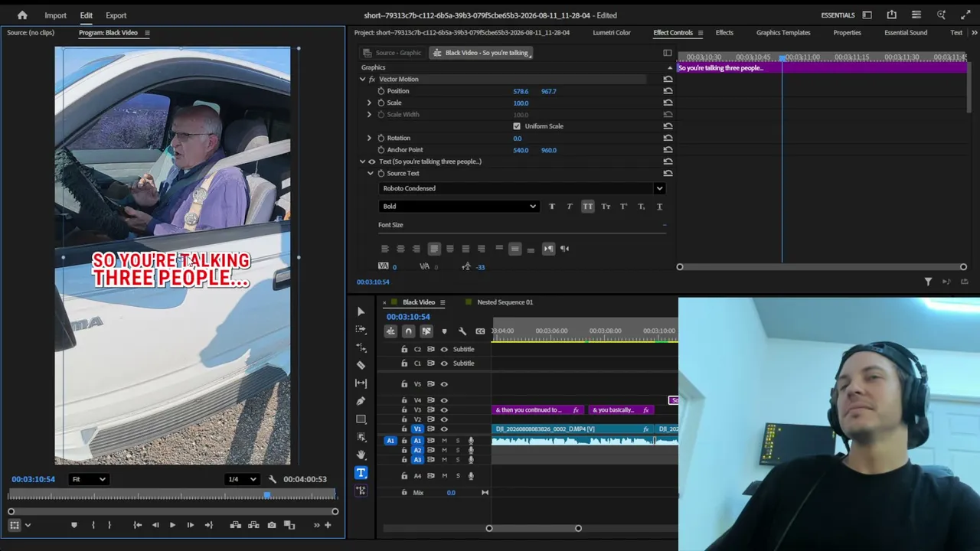Open the font family dropdown Roboto Condensed
The width and height of the screenshot is (980, 551).
coord(521,188)
